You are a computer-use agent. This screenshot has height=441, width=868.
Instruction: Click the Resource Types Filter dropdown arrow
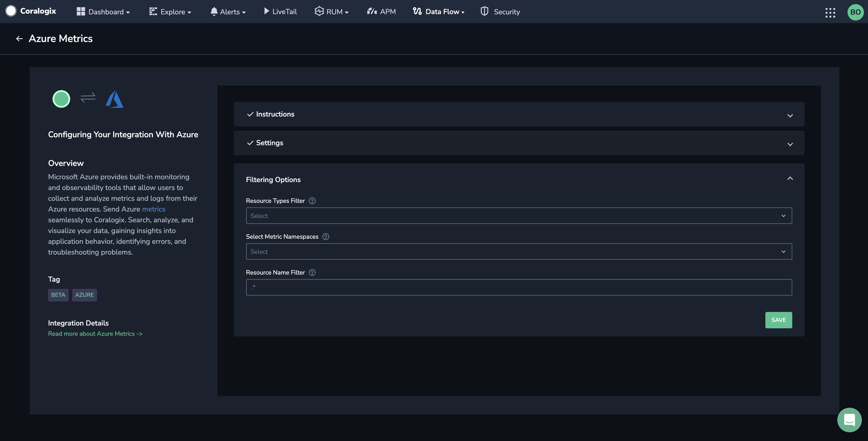coord(783,216)
